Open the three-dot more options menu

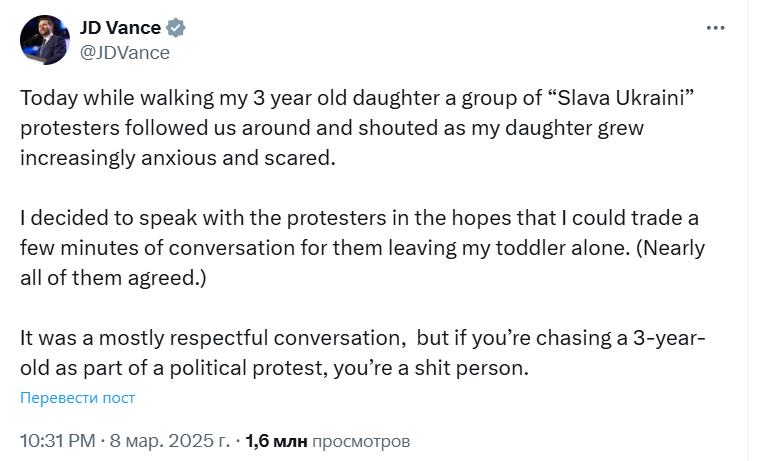pos(715,29)
